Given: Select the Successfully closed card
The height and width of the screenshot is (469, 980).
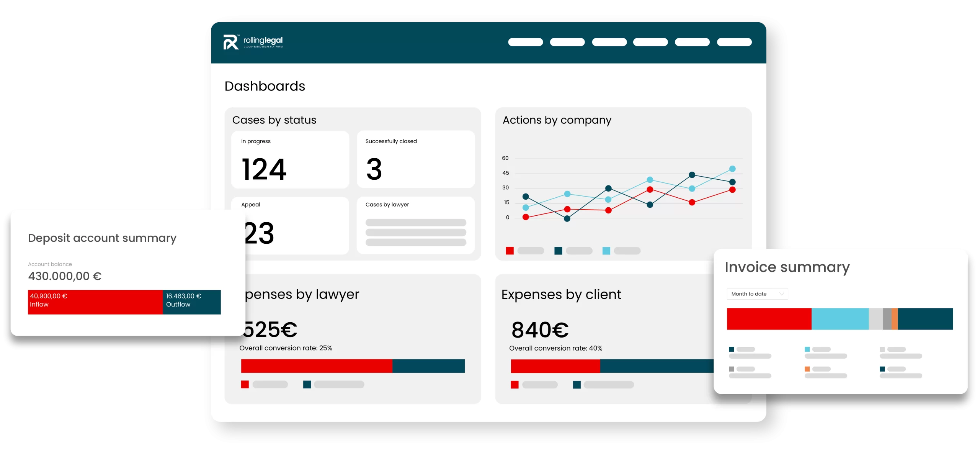Looking at the screenshot, I should (x=416, y=160).
